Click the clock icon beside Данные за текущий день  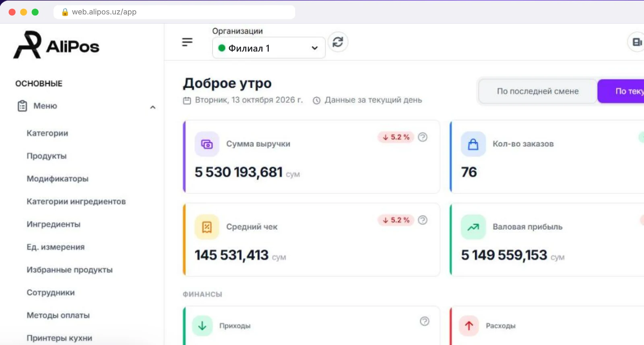[x=317, y=100]
